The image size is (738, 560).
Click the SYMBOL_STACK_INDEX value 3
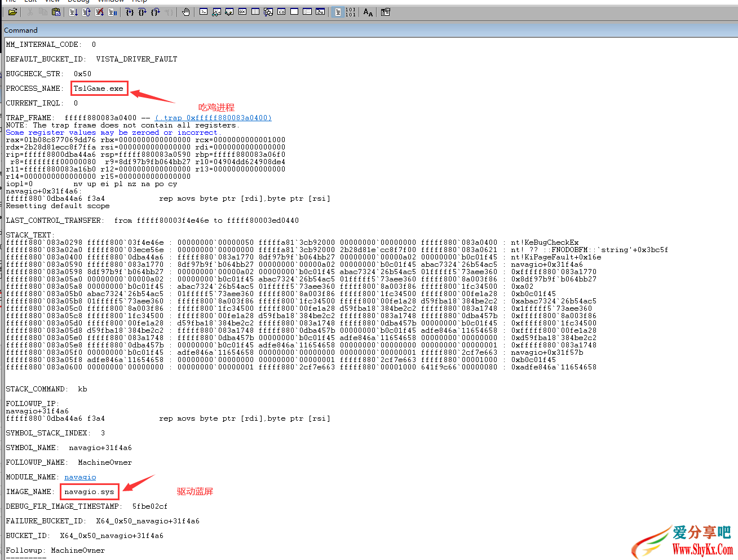103,433
